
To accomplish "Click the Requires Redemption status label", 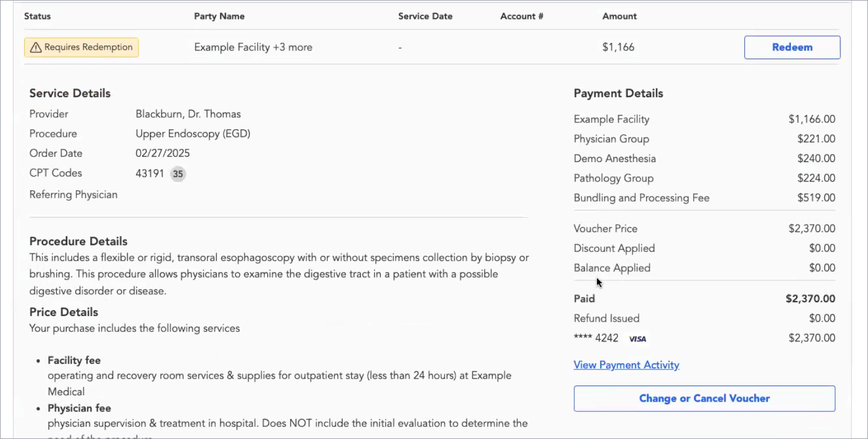I will 89,47.
